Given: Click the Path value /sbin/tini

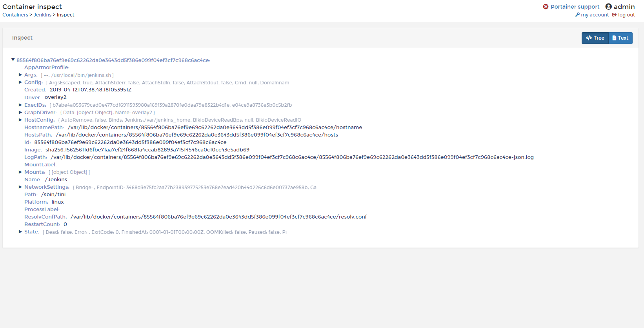Looking at the screenshot, I should pos(53,195).
